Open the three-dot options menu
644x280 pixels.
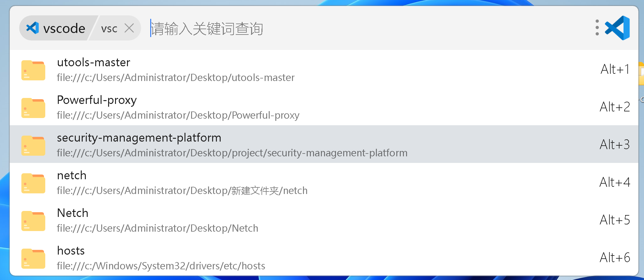pyautogui.click(x=597, y=28)
